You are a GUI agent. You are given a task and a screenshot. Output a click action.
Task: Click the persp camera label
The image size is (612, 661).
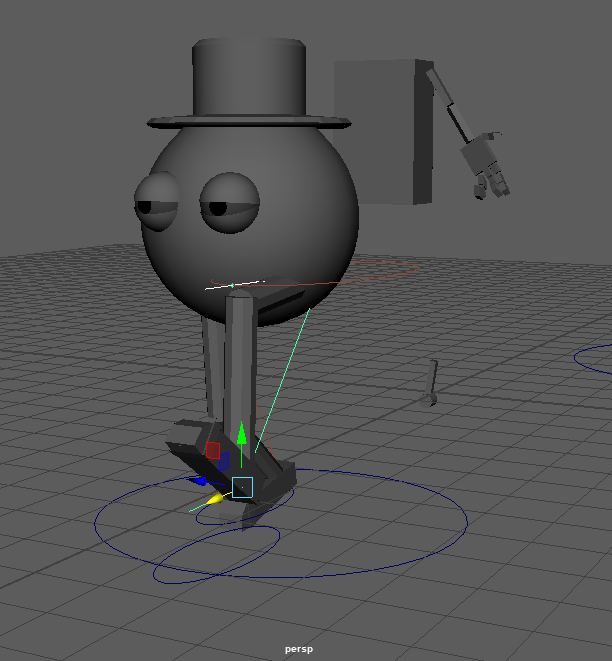pos(299,649)
